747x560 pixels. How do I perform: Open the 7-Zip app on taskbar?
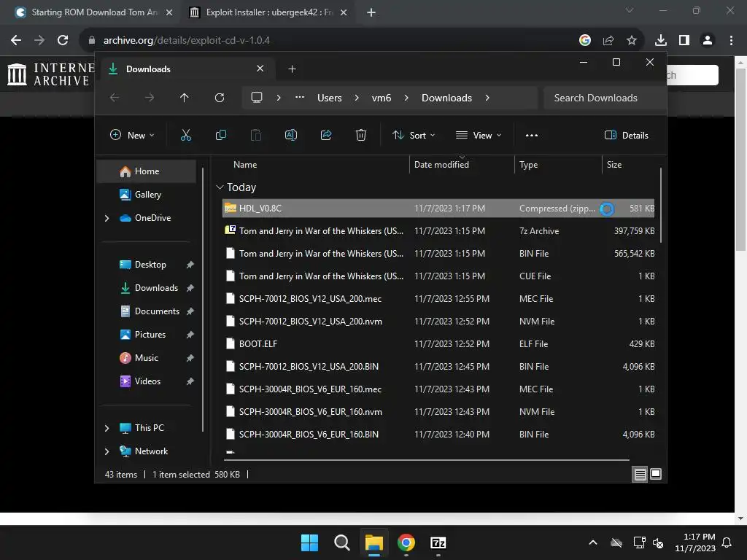pyautogui.click(x=438, y=542)
